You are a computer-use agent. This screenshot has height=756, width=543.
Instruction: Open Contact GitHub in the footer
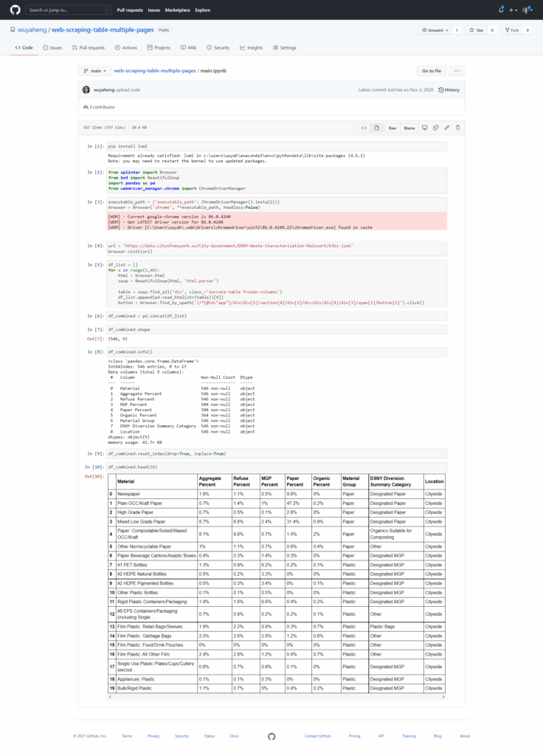[317, 736]
